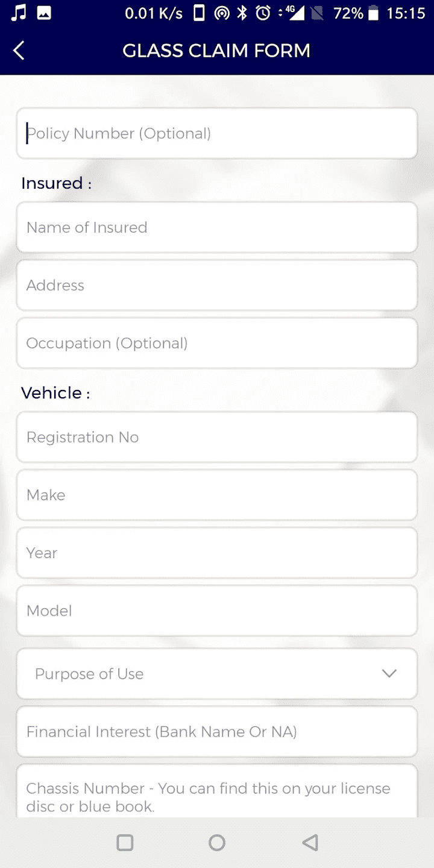Image resolution: width=434 pixels, height=868 pixels.
Task: Open the Purpose of Use selector
Action: click(205, 674)
